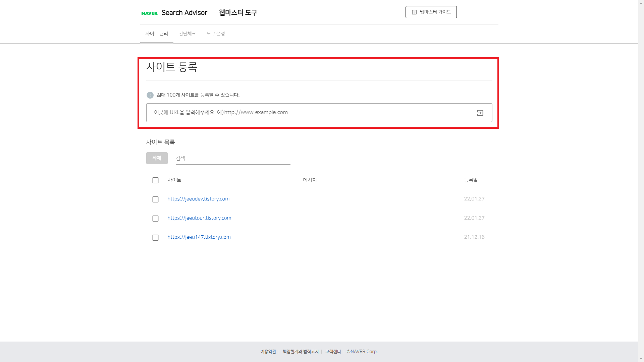Click the NAVER logo icon

[149, 13]
